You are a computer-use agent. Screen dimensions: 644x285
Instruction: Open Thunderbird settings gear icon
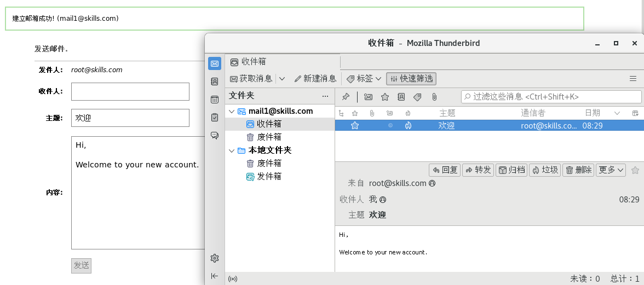pyautogui.click(x=215, y=258)
